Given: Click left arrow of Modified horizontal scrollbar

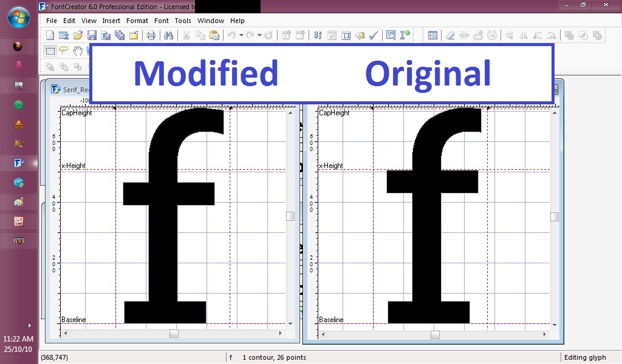Looking at the screenshot, I should [x=66, y=334].
